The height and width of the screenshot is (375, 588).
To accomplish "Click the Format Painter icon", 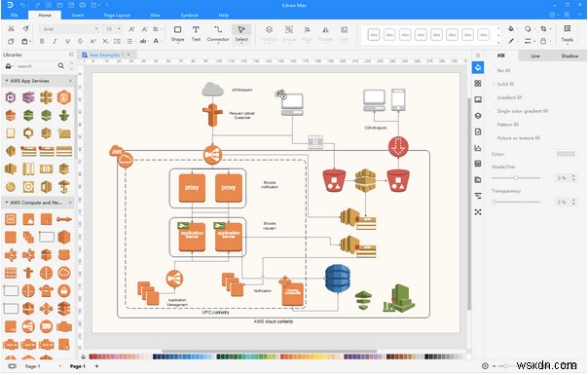I will (25, 29).
